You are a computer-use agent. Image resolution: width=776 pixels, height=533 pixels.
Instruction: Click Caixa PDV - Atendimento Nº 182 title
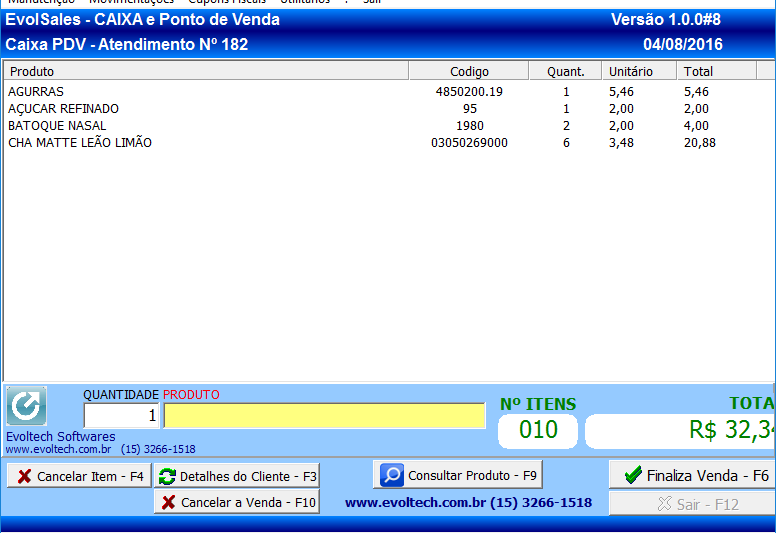coord(127,45)
